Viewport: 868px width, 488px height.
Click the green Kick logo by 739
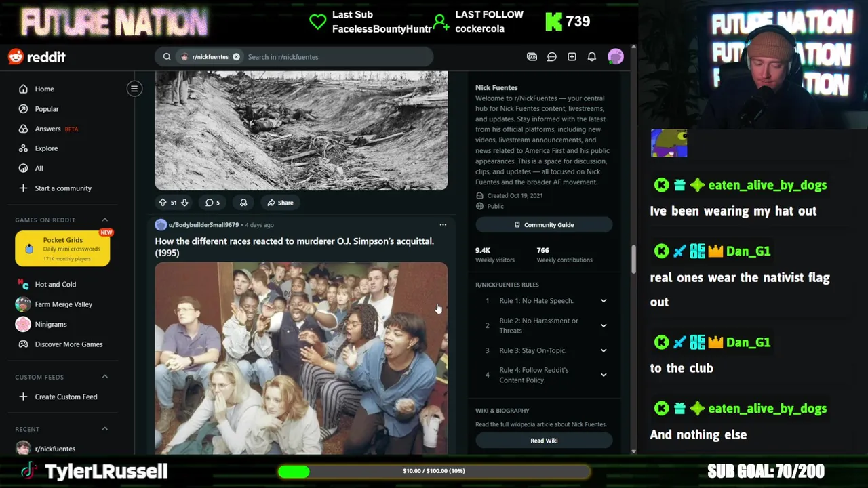click(553, 22)
